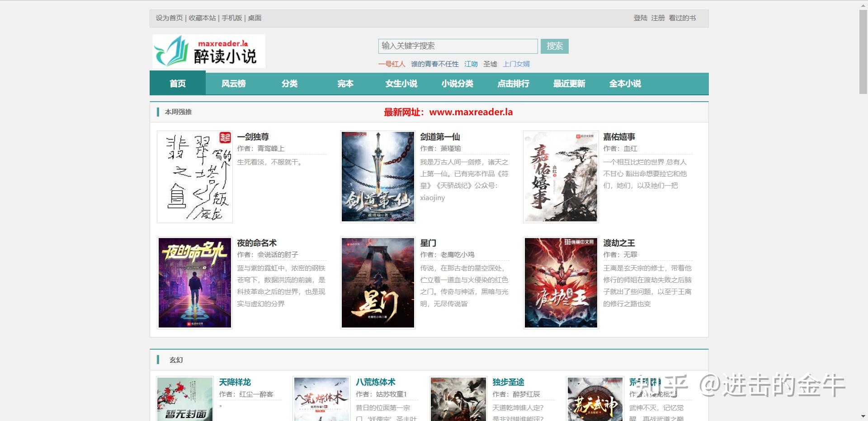Open the 渡劫之王 book cover thumbnail
Viewport: 868px width, 421px height.
click(561, 283)
